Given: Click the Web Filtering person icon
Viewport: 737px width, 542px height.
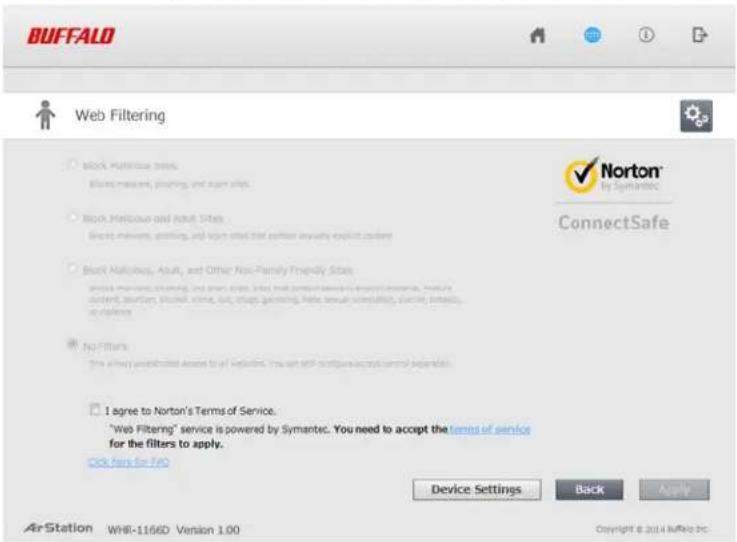Looking at the screenshot, I should pos(45,115).
